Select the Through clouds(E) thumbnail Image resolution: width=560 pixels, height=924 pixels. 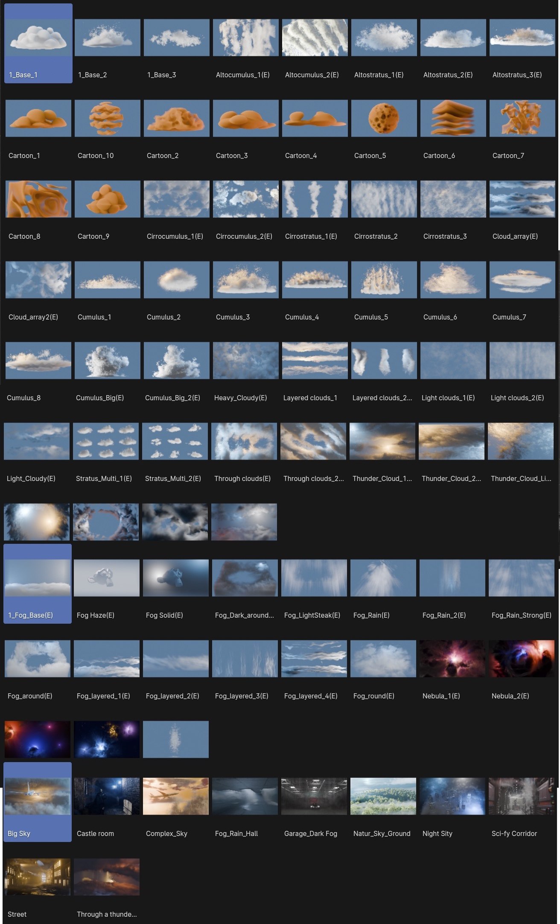pyautogui.click(x=244, y=441)
